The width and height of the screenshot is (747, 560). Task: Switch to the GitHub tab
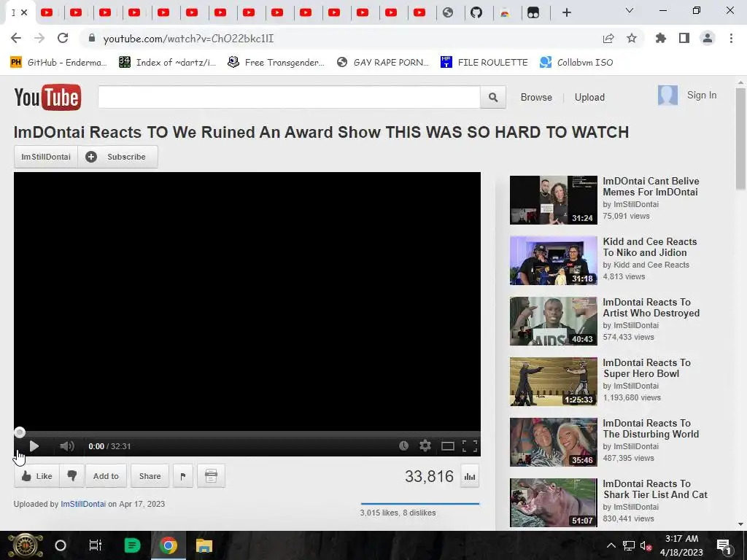click(476, 13)
